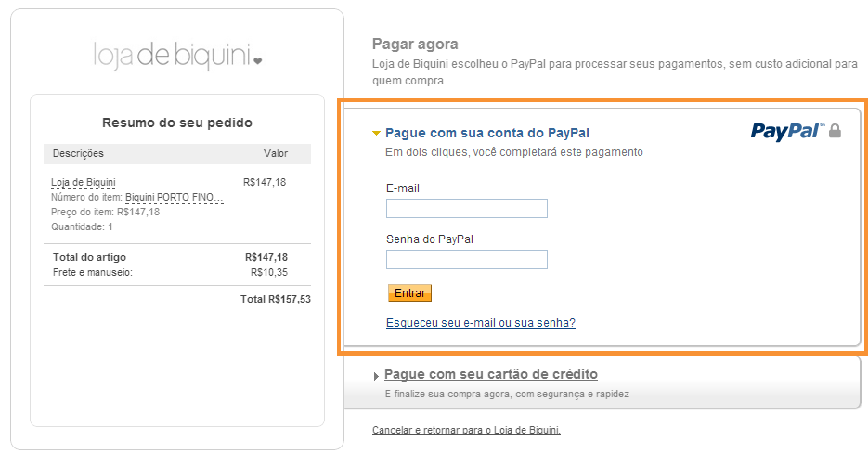
Task: Click the Descrições column header
Action: [x=78, y=153]
